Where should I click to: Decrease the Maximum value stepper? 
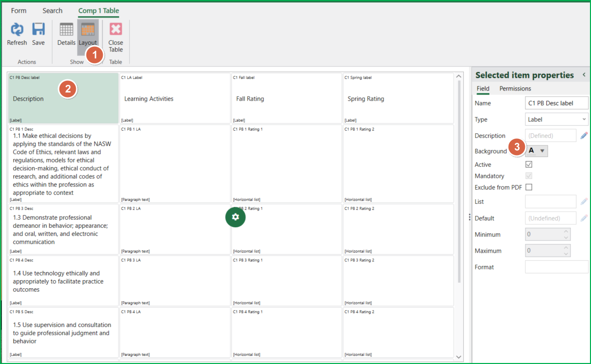(566, 254)
